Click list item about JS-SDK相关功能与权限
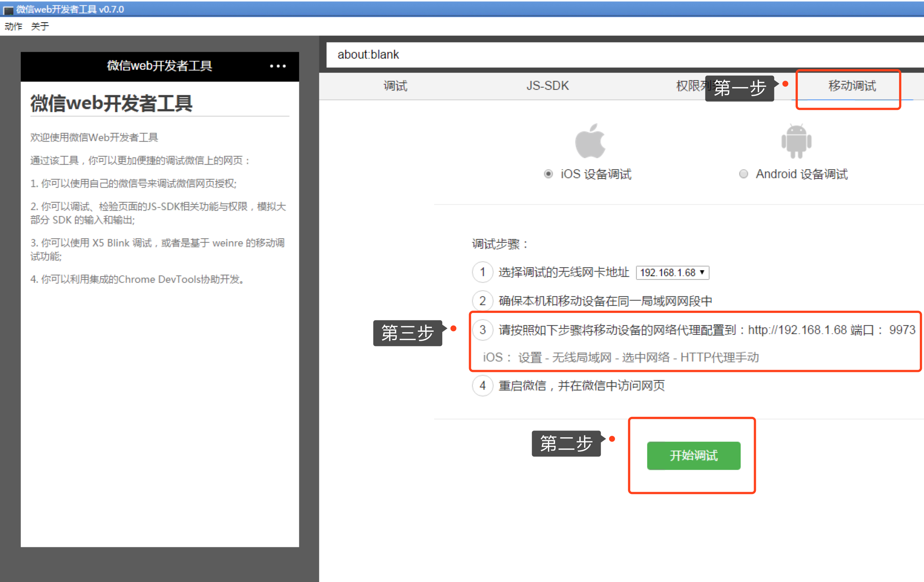The image size is (924, 582). [158, 213]
